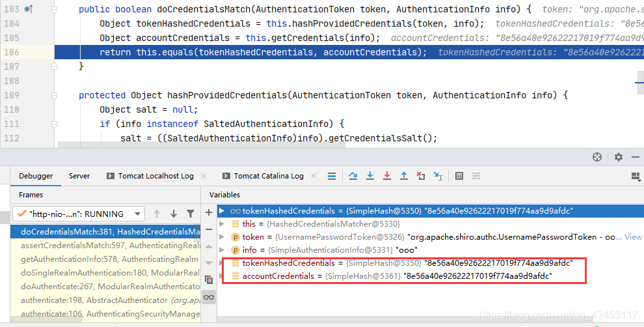
Task: Open the Evaluate Expression calculator icon
Action: (x=459, y=176)
